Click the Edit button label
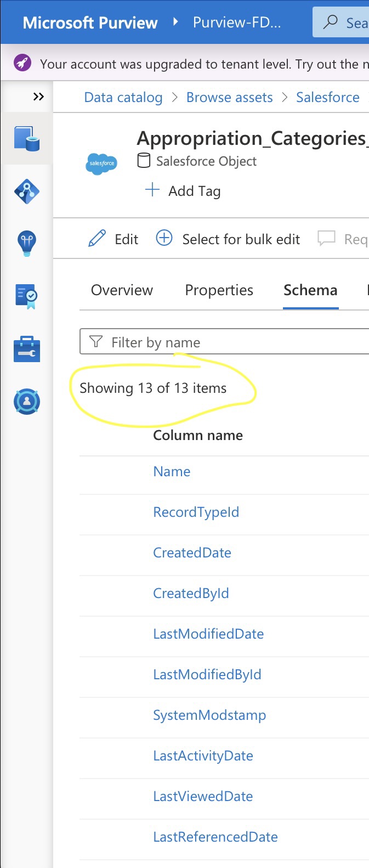Image resolution: width=369 pixels, height=868 pixels. [127, 239]
